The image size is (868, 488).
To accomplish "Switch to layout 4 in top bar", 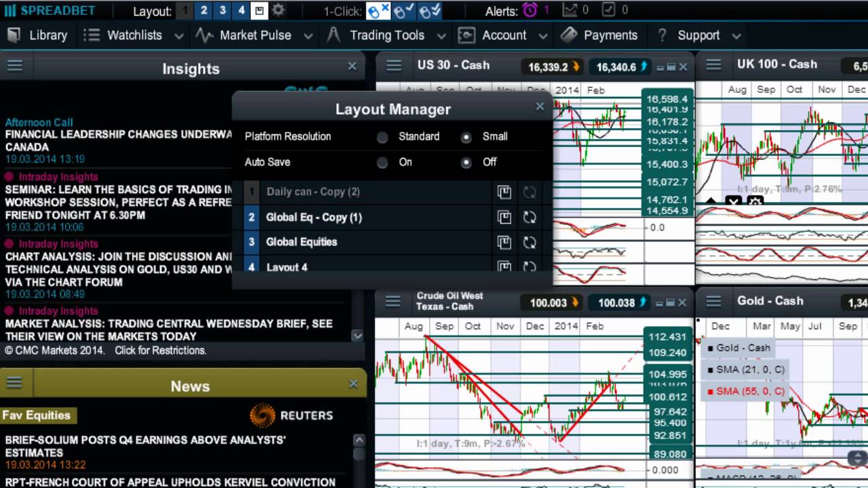I will click(241, 11).
